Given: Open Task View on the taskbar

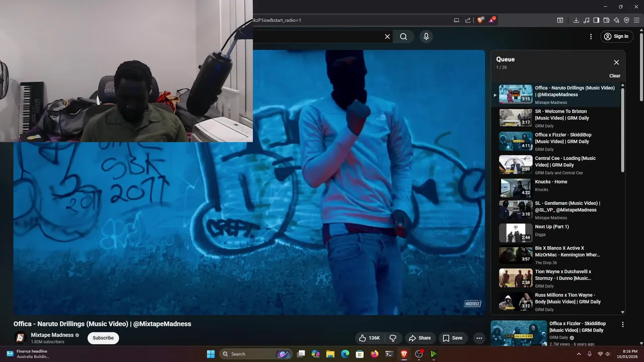Looking at the screenshot, I should (301, 354).
